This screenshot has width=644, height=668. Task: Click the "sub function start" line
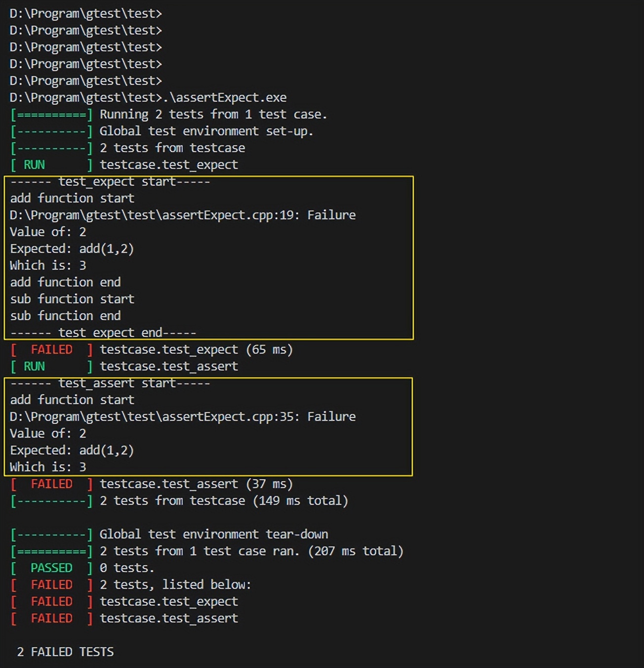[72, 299]
